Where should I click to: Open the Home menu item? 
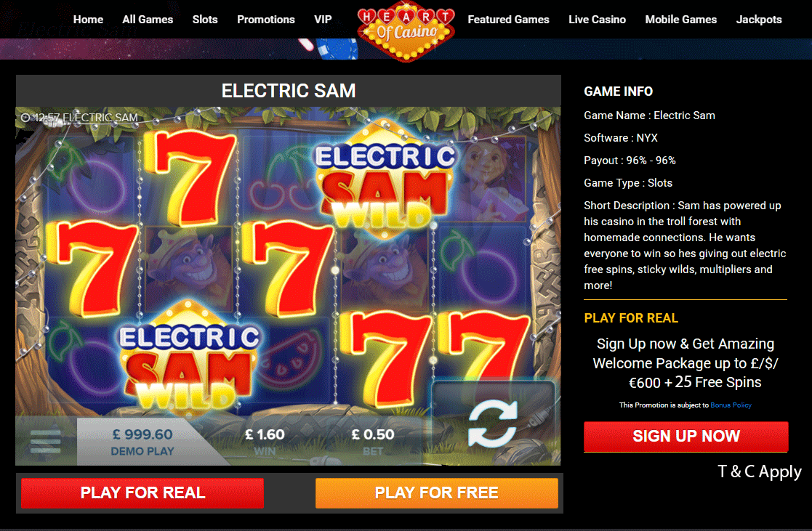(88, 20)
